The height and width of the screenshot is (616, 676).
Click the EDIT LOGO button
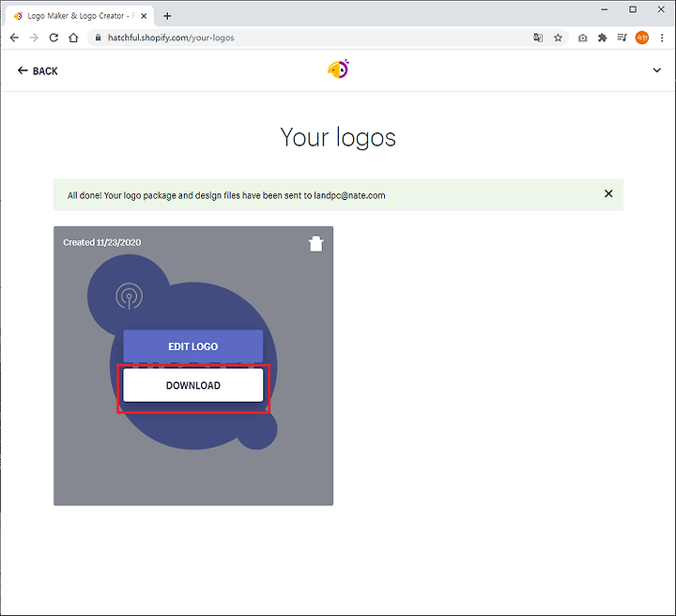pyautogui.click(x=193, y=346)
